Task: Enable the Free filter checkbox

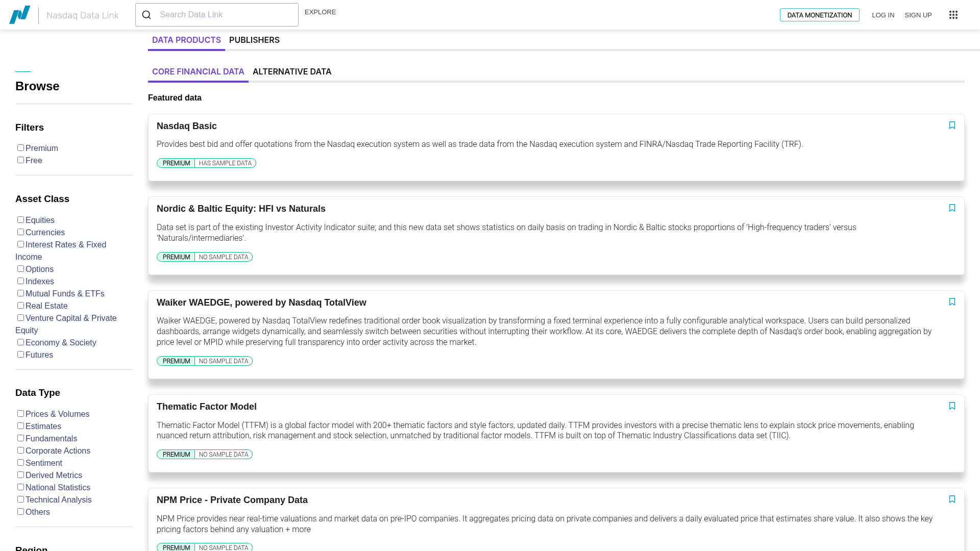Action: [20, 160]
